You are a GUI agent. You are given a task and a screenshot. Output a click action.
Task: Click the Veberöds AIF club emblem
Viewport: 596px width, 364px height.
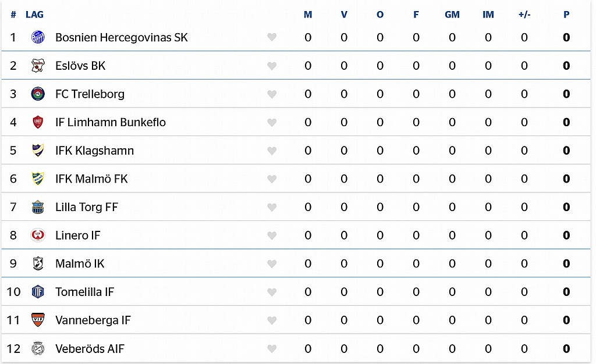coord(38,348)
